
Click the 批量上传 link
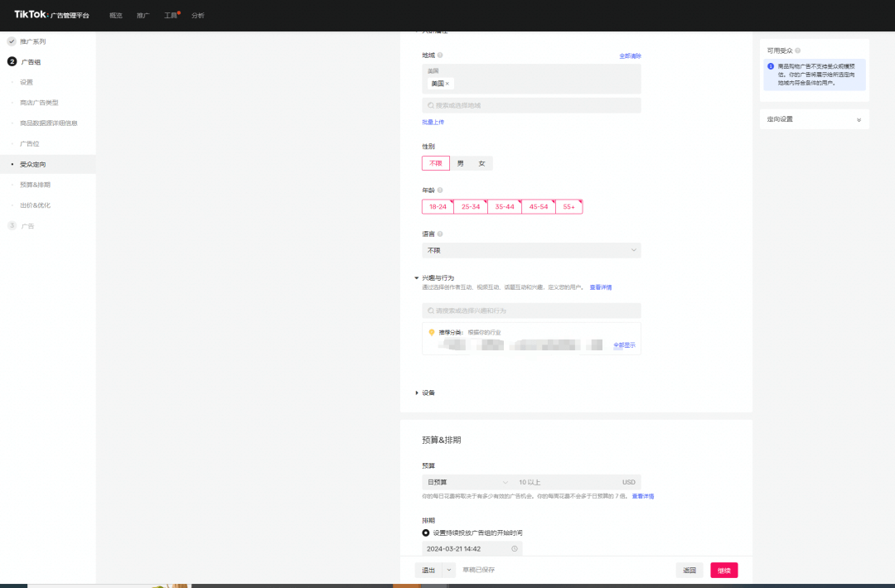click(433, 122)
